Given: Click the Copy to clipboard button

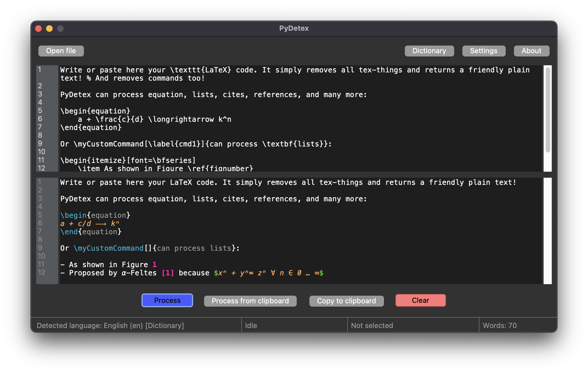Looking at the screenshot, I should tap(346, 300).
